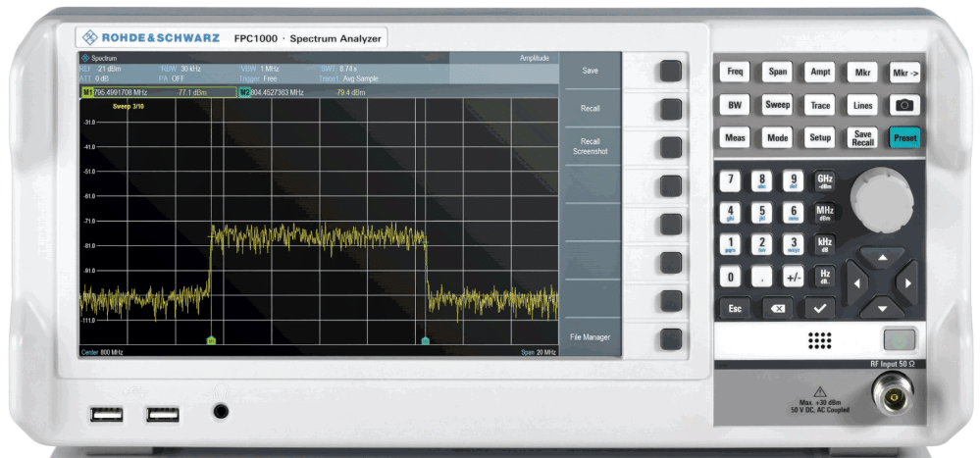The image size is (980, 458).
Task: Confirm entry with the checkmark key
Action: pyautogui.click(x=819, y=308)
